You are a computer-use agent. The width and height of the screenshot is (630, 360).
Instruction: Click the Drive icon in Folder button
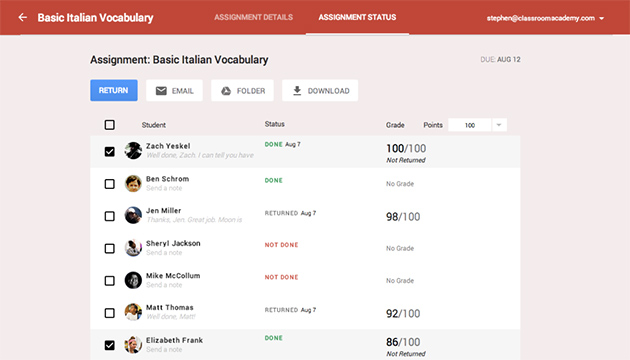(x=226, y=91)
